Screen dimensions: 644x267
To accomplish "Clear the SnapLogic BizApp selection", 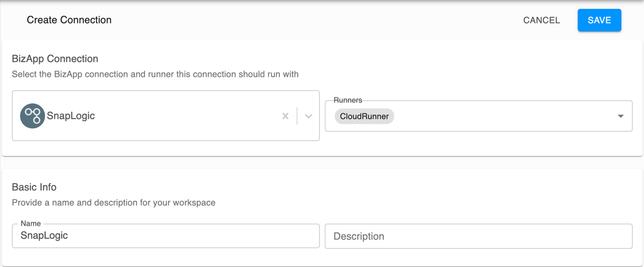I will [x=285, y=116].
